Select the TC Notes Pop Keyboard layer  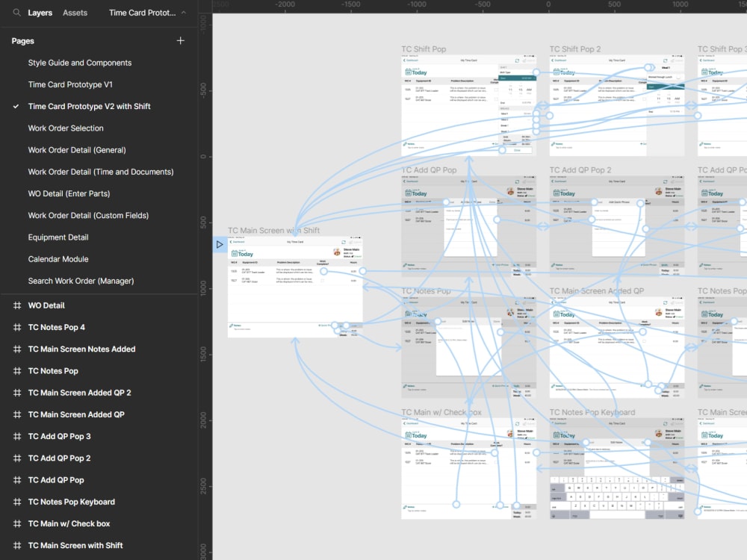point(72,502)
